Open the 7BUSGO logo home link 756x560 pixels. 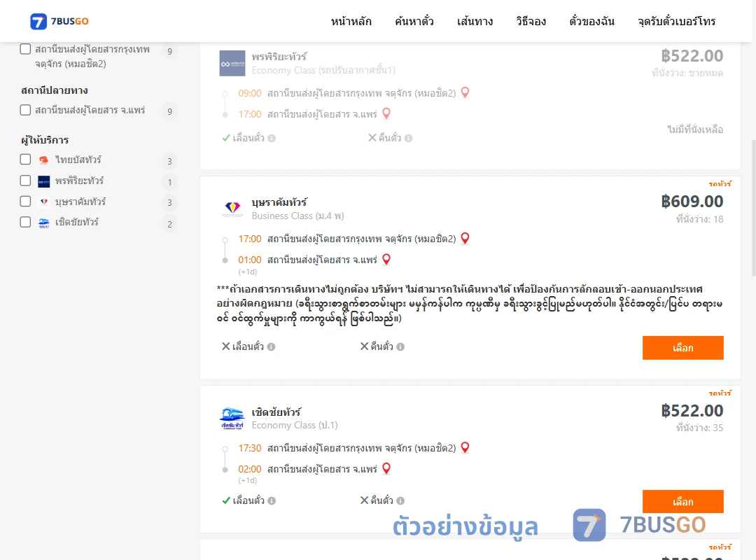(59, 21)
